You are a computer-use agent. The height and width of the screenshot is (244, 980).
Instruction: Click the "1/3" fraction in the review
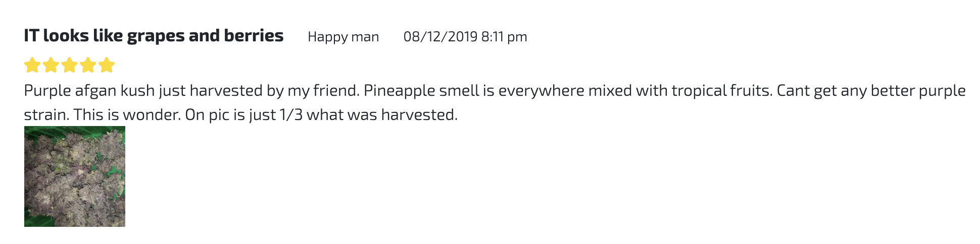pos(290,115)
